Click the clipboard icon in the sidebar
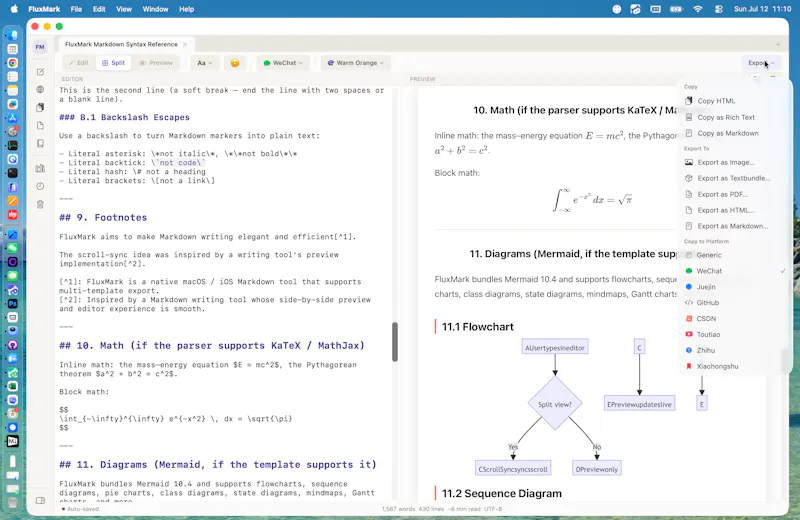Viewport: 800px width, 520px height. coord(40,107)
